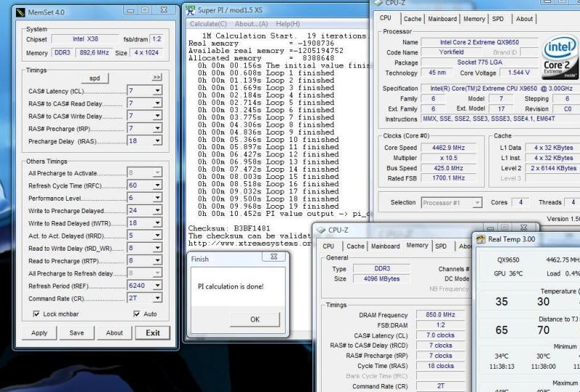Open Calculate(C) menu in Super PI

point(208,24)
